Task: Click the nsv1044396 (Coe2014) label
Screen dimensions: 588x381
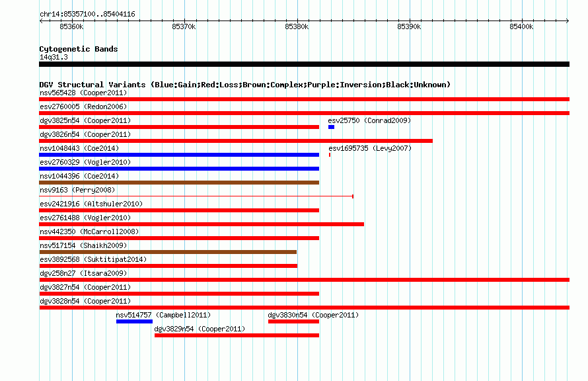Action: (79, 176)
